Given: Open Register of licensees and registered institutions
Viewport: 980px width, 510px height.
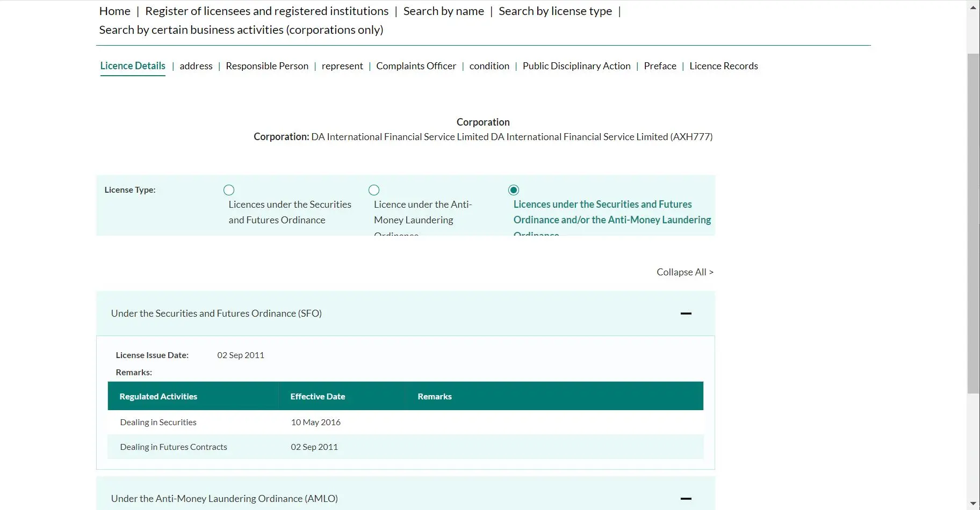Looking at the screenshot, I should (x=267, y=11).
